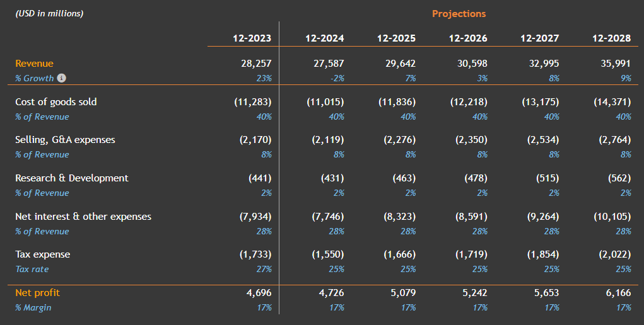Click the Net profit row label
Image resolution: width=644 pixels, height=325 pixels.
click(37, 293)
